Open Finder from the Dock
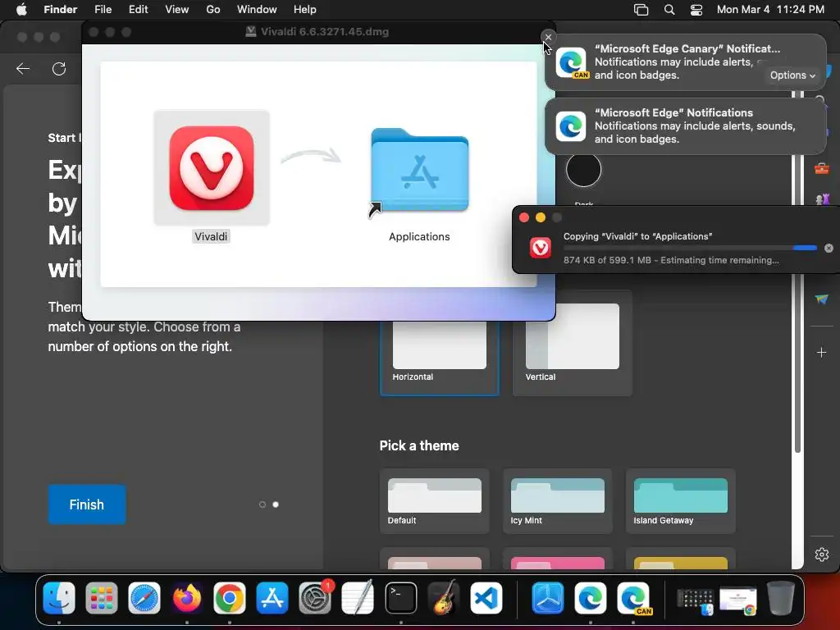 point(59,598)
